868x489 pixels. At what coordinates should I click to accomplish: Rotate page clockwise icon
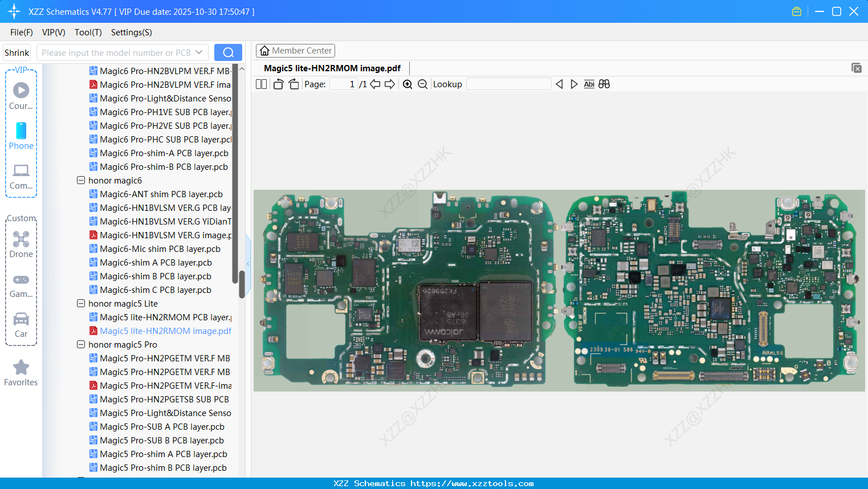point(294,84)
